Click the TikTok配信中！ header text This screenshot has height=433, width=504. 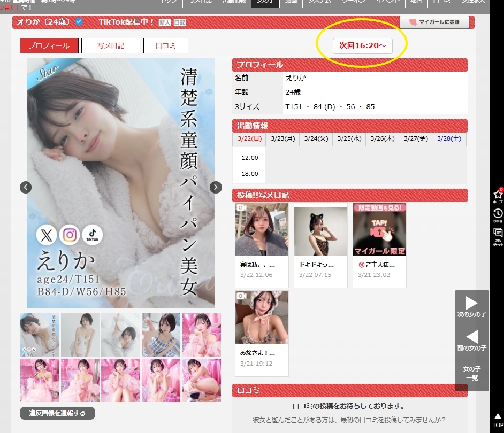(x=126, y=22)
